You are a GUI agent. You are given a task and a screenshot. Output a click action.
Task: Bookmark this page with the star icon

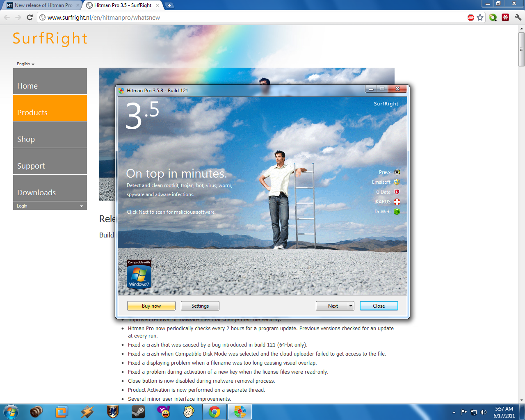click(x=480, y=17)
